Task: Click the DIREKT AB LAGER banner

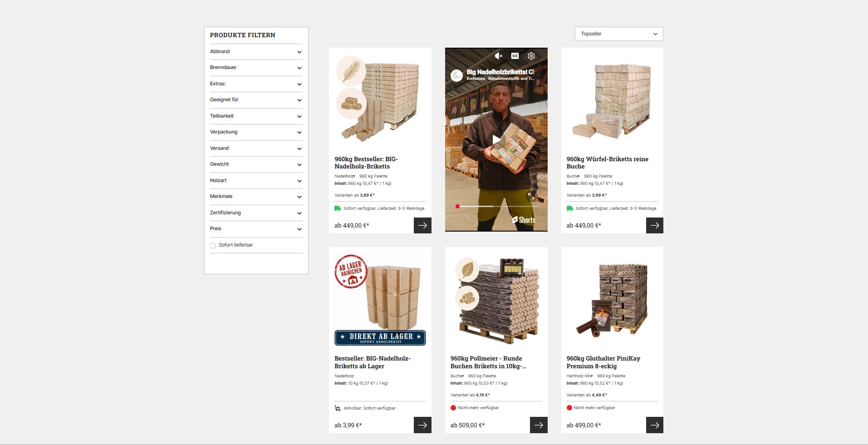Action: (380, 338)
